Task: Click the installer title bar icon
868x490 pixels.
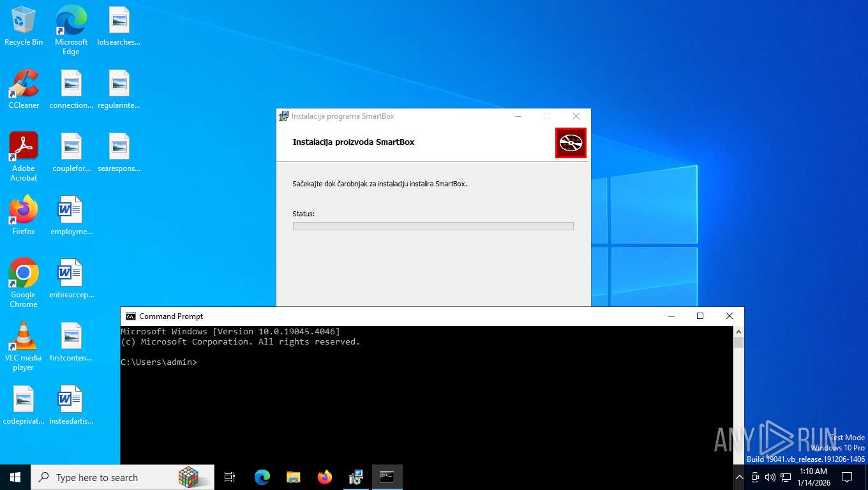Action: coord(283,116)
